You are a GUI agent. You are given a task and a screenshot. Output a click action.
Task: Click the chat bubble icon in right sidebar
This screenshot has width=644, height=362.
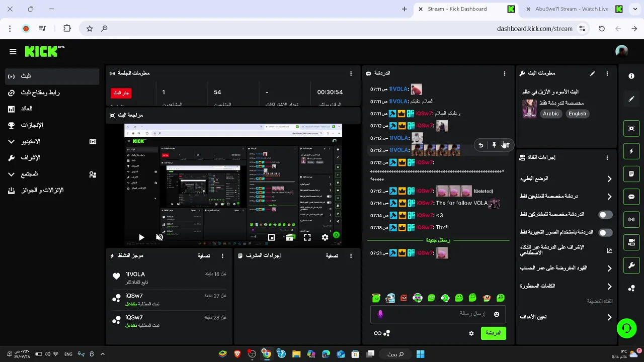coord(631,197)
